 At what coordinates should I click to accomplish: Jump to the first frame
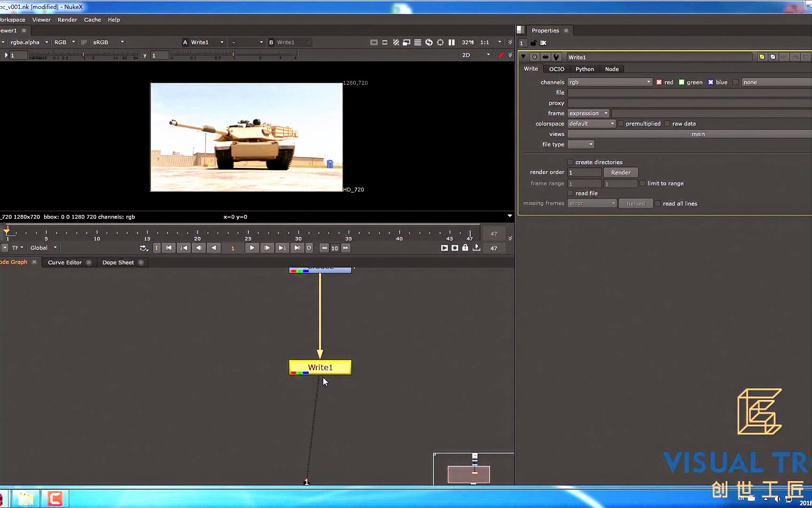point(169,248)
